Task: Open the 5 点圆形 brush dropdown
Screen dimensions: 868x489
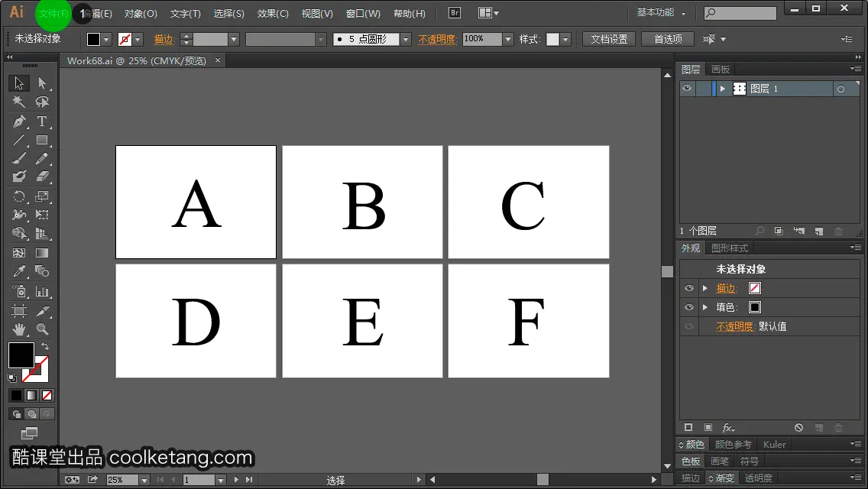Action: tap(406, 39)
